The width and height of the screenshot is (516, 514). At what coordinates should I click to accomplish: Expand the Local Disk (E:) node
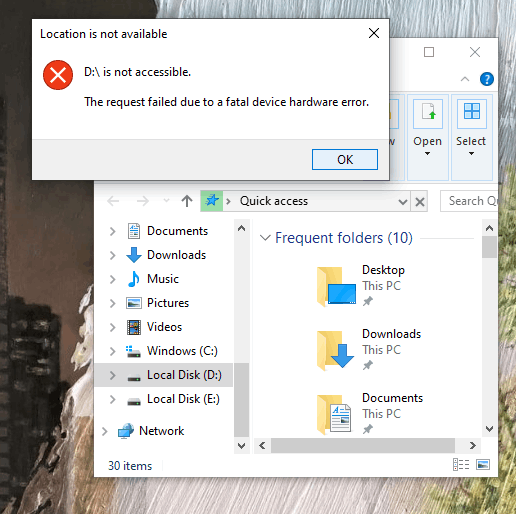(x=112, y=399)
